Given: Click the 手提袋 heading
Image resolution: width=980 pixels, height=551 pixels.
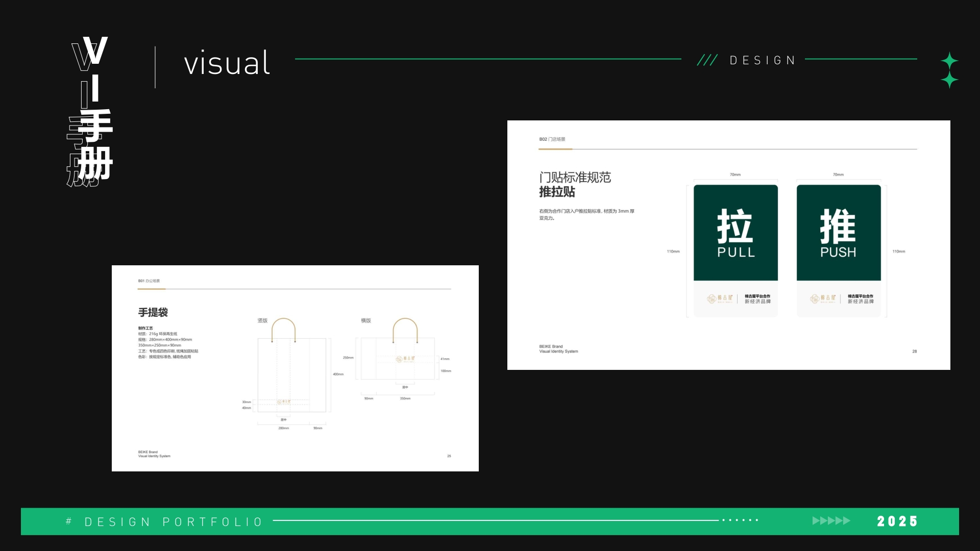Looking at the screenshot, I should click(153, 312).
